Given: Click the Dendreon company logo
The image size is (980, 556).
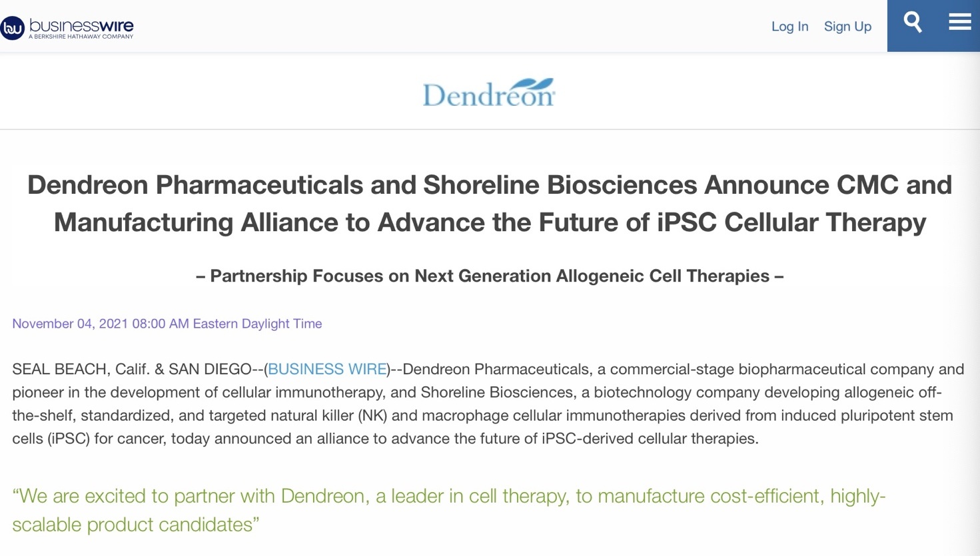Looking at the screenshot, I should (489, 93).
